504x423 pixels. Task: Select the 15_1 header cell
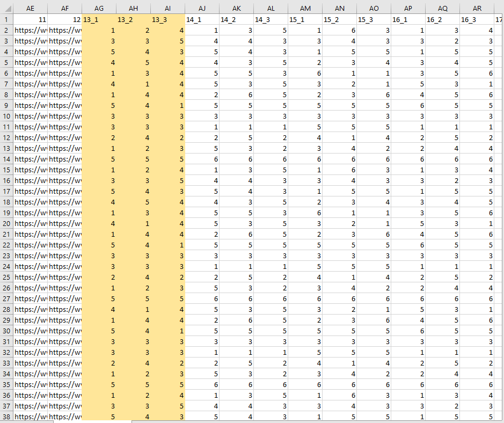305,20
